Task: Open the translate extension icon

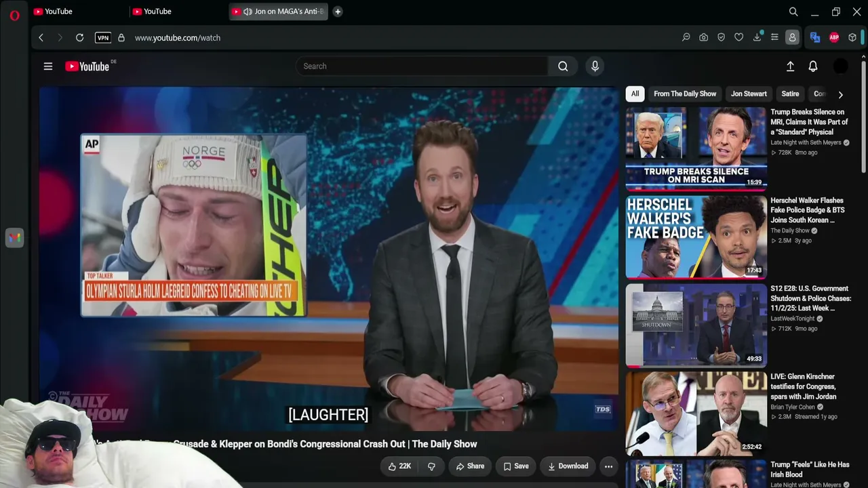Action: pyautogui.click(x=815, y=38)
